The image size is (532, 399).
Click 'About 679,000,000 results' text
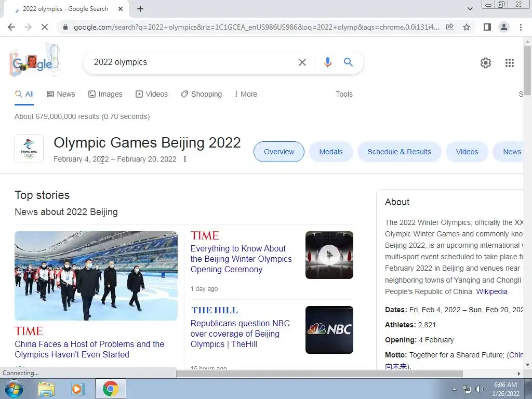[82, 116]
